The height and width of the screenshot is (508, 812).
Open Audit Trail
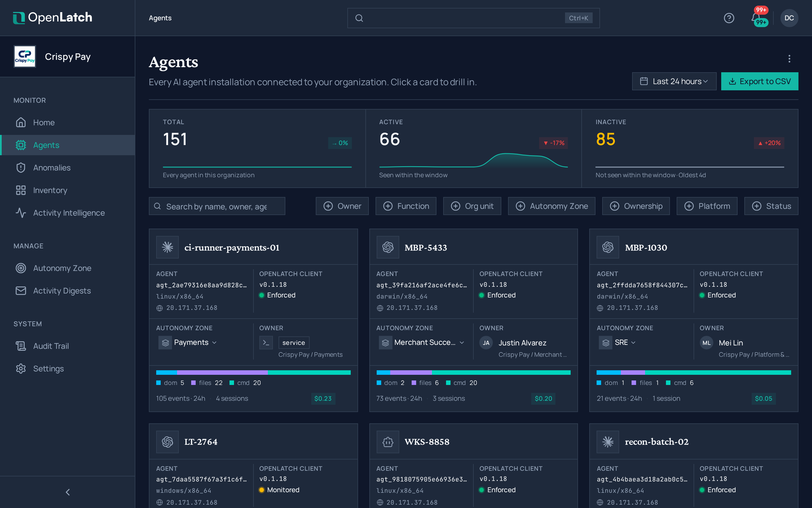pyautogui.click(x=67, y=346)
